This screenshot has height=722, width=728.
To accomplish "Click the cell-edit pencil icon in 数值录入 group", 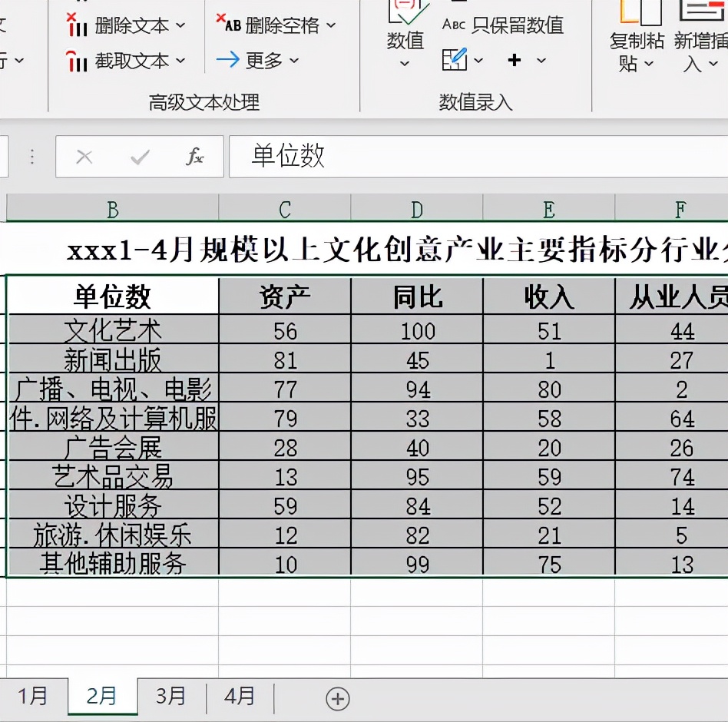I will pyautogui.click(x=455, y=59).
